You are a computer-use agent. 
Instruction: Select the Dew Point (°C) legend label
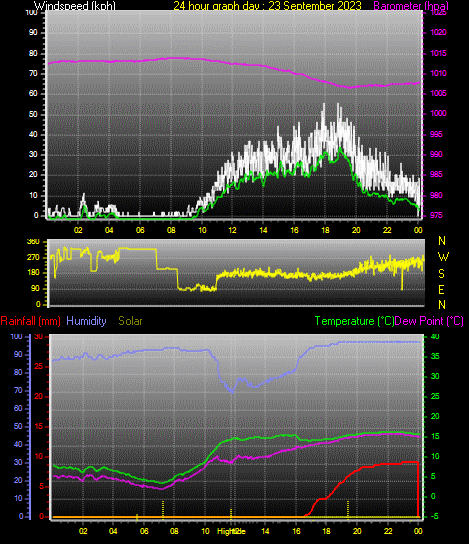[x=429, y=321]
